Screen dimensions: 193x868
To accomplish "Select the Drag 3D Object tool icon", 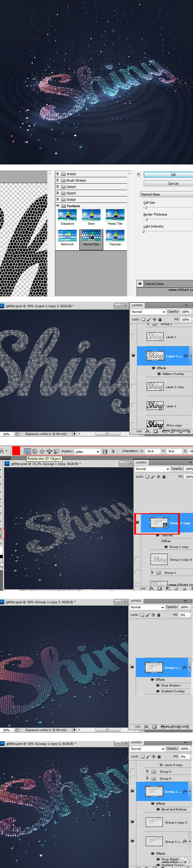I will pos(42,451).
